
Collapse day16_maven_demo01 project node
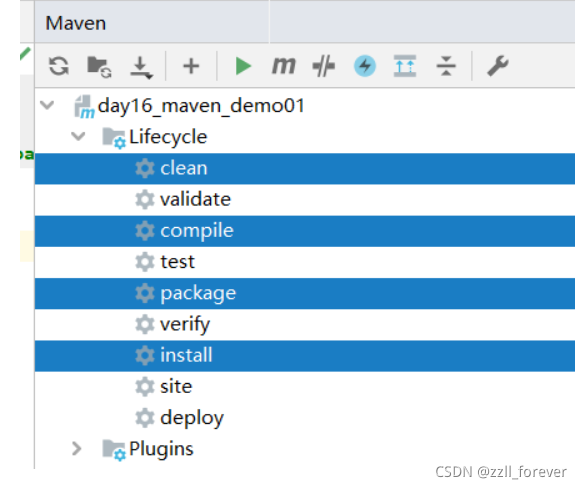pyautogui.click(x=48, y=105)
